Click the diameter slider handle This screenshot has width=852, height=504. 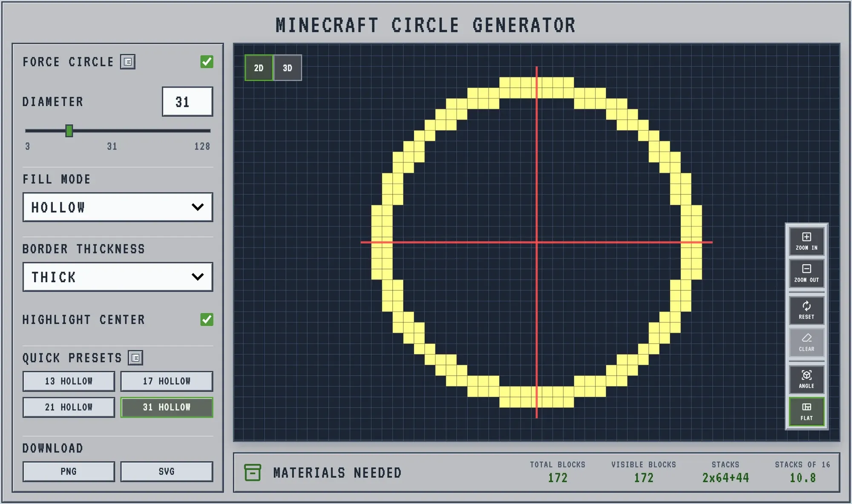click(x=69, y=131)
